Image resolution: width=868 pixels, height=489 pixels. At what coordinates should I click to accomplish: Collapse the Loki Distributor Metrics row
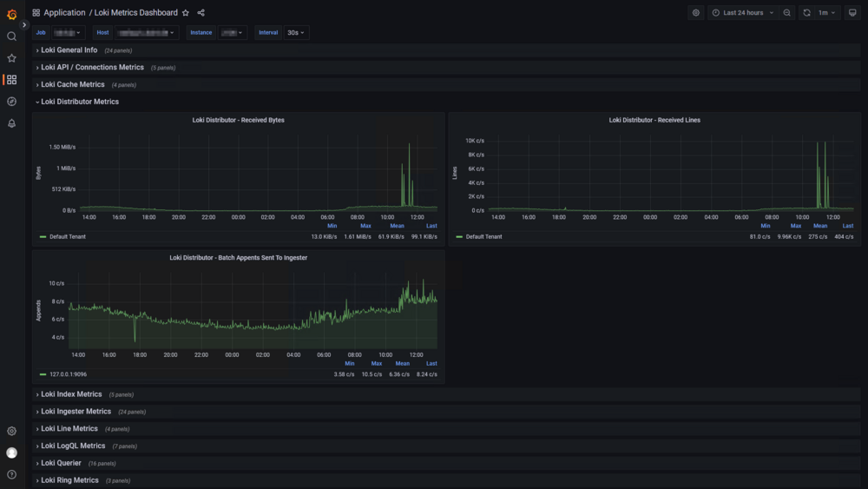click(x=80, y=102)
